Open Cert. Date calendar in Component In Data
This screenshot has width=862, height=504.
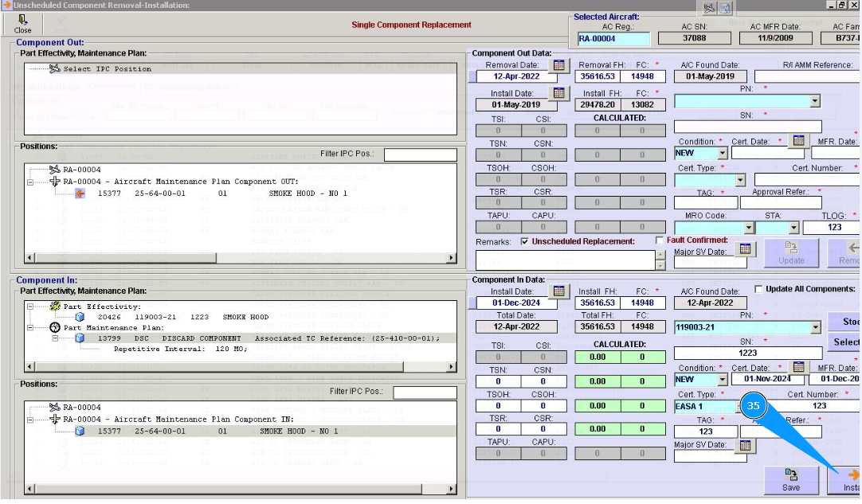click(x=797, y=367)
